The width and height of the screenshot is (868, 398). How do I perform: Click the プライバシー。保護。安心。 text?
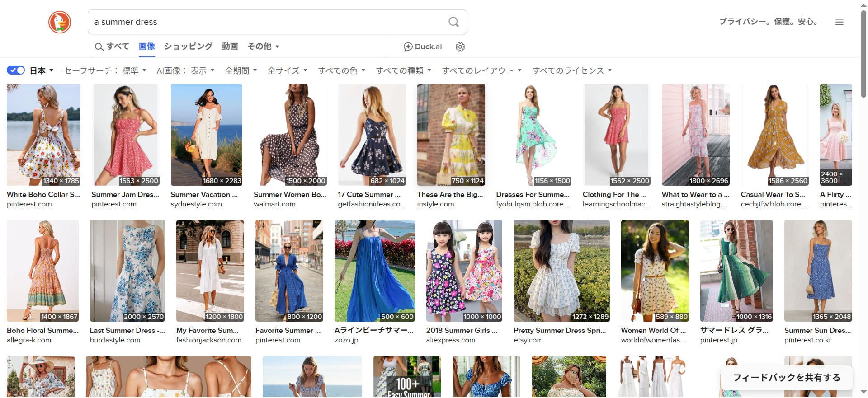tap(769, 22)
